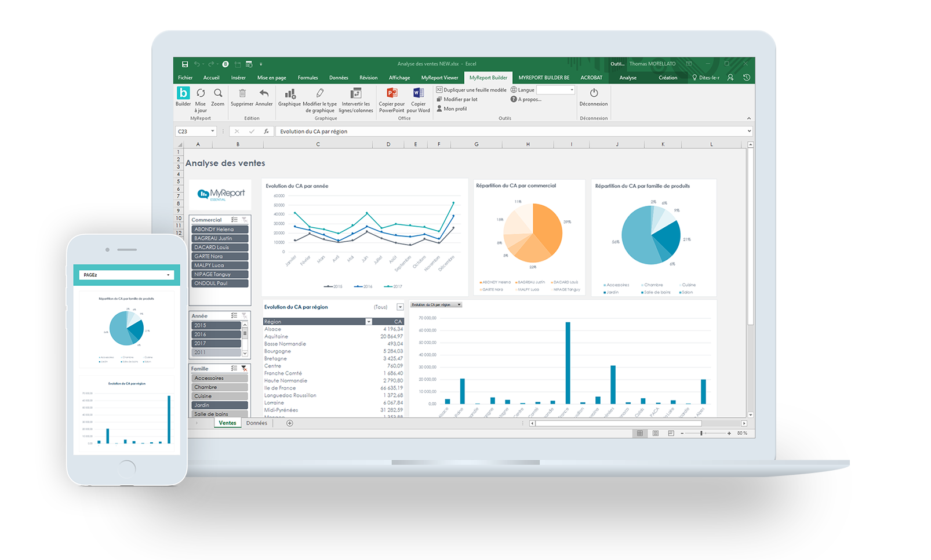Click the history clock icon beside share
Screen dimensions: 931x560
[747, 77]
